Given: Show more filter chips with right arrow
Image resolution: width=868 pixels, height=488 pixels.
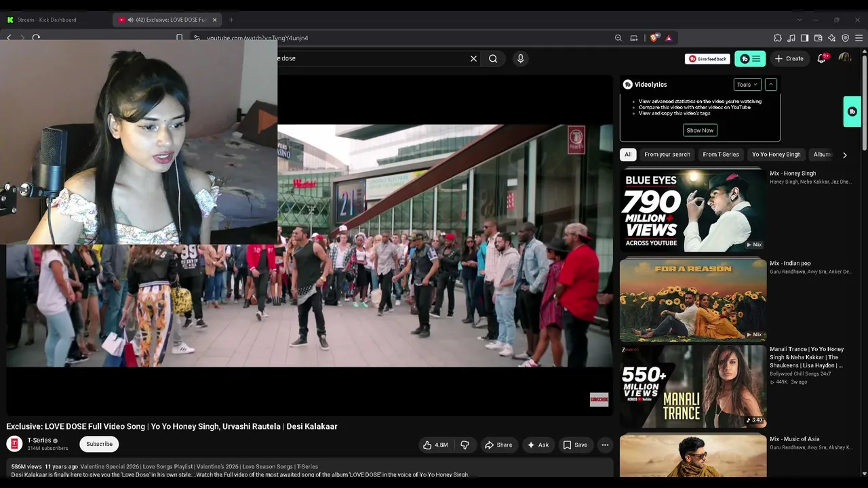Looking at the screenshot, I should [x=844, y=155].
